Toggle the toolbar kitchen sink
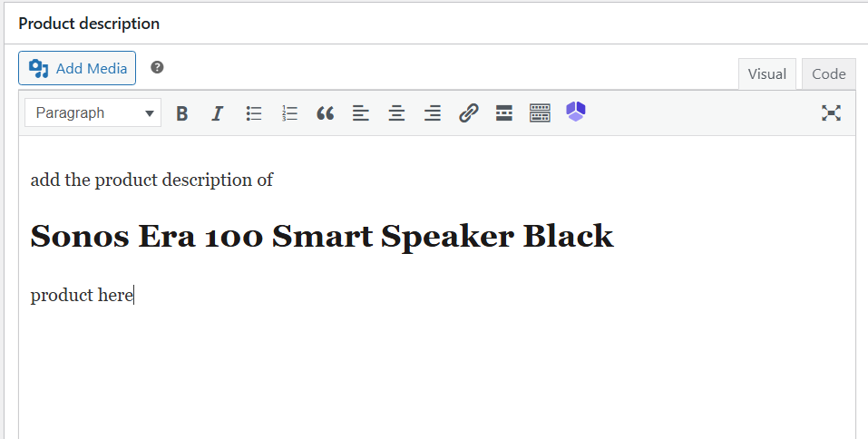 540,113
